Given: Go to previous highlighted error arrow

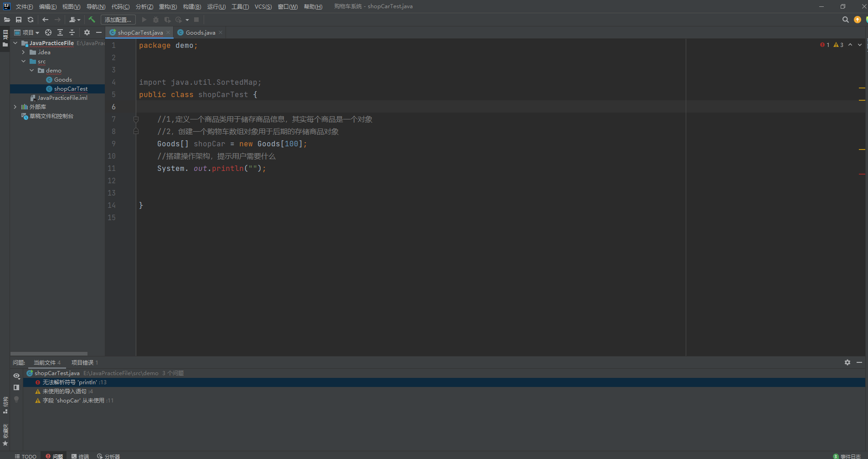Looking at the screenshot, I should coord(850,45).
